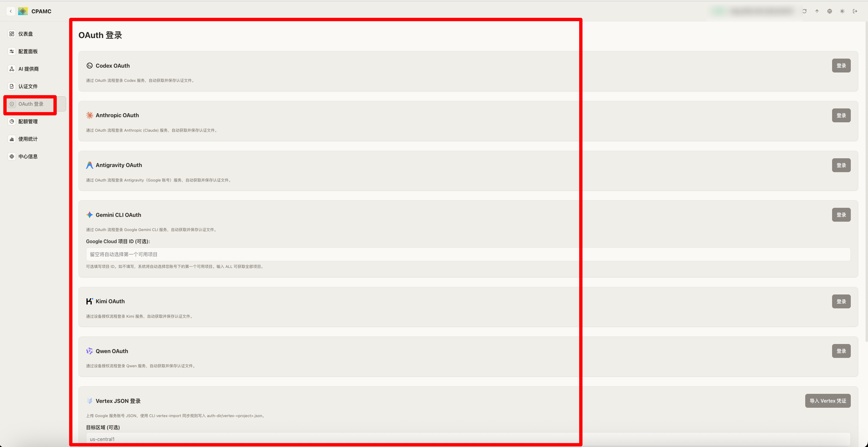Open 使用统计 sidebar entry
Screen dimensions: 868x447
(x=28, y=139)
